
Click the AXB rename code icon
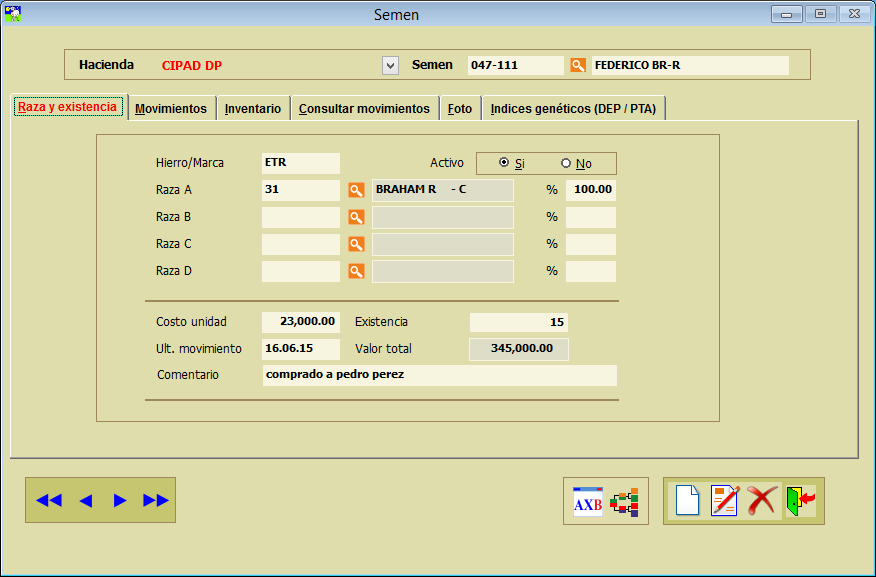588,501
